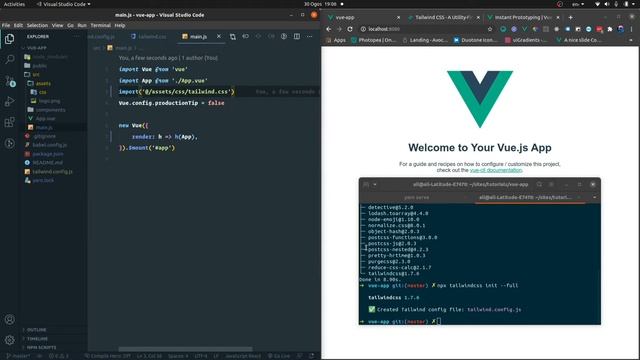Click the terminal search icon in title bar

point(539,184)
